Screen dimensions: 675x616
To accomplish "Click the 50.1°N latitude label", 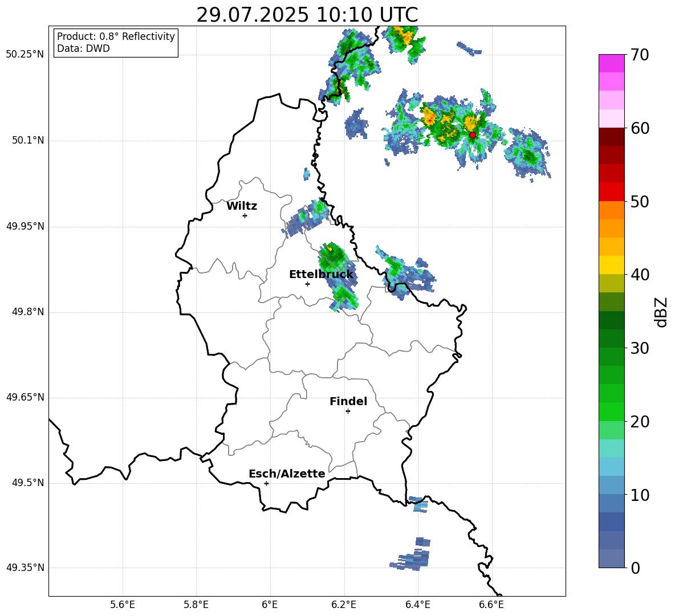I will [28, 141].
